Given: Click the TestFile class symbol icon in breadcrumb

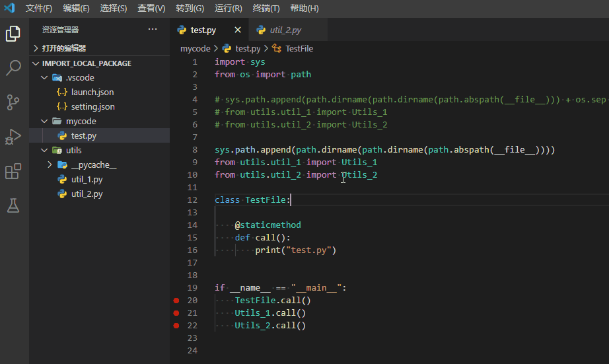Looking at the screenshot, I should tap(277, 48).
